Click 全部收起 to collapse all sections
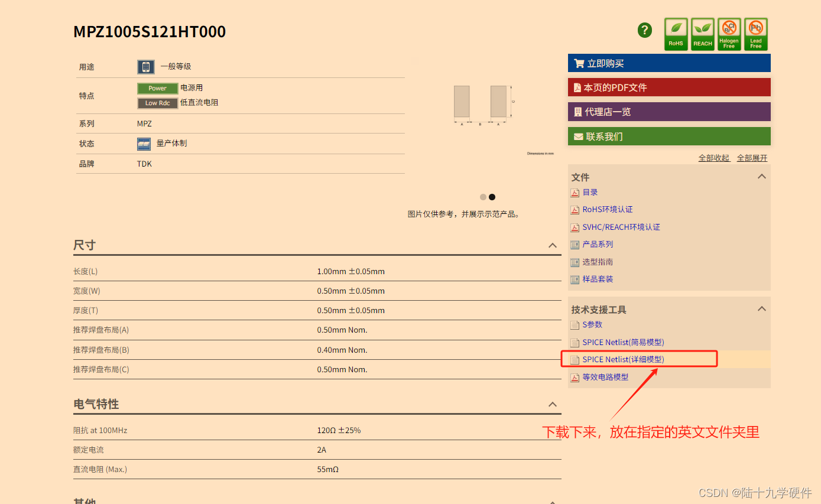The width and height of the screenshot is (821, 504). coord(713,158)
